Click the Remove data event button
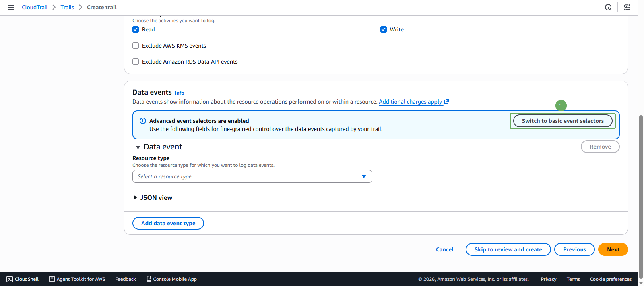This screenshot has height=286, width=644. click(x=600, y=147)
